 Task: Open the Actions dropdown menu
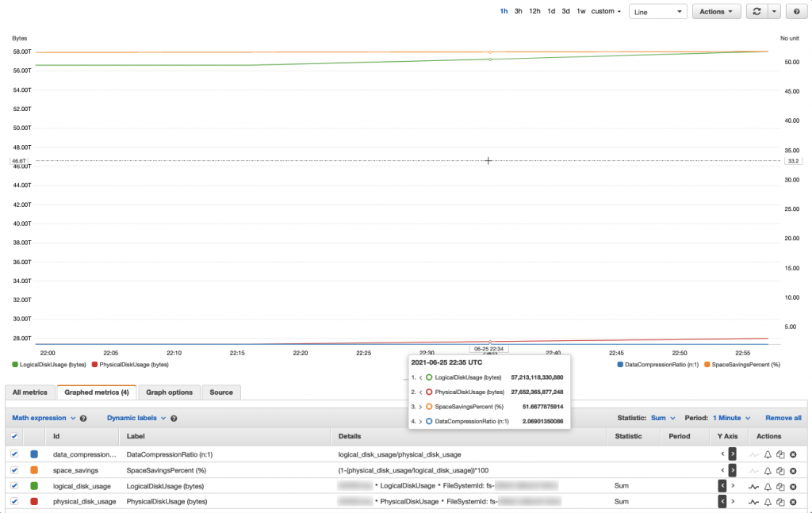tap(714, 11)
